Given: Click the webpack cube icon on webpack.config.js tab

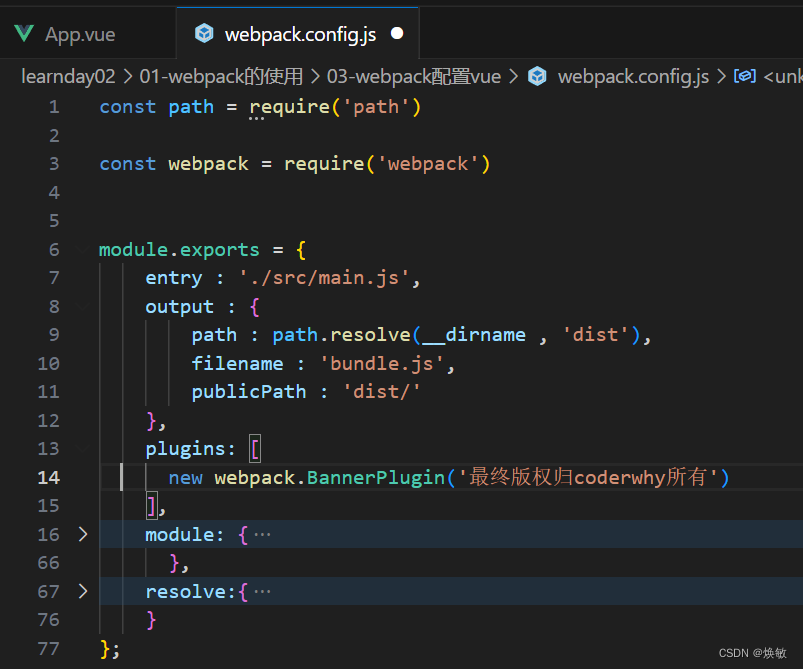Looking at the screenshot, I should coord(204,32).
